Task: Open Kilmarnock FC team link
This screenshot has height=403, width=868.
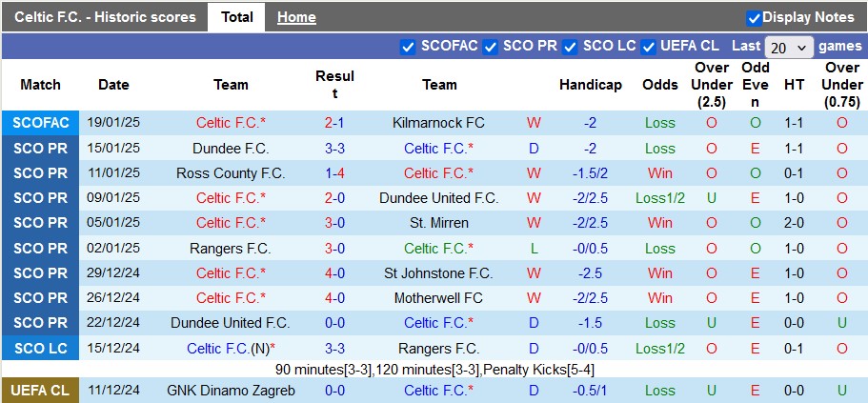Action: point(438,123)
